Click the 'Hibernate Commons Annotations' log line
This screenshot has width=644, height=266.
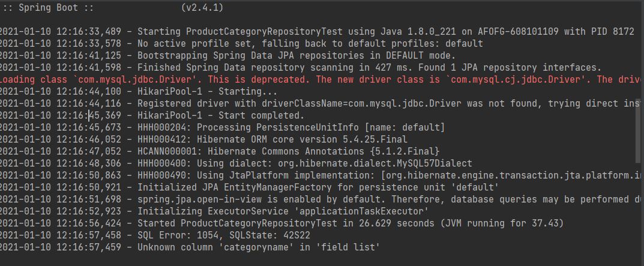pos(288,152)
